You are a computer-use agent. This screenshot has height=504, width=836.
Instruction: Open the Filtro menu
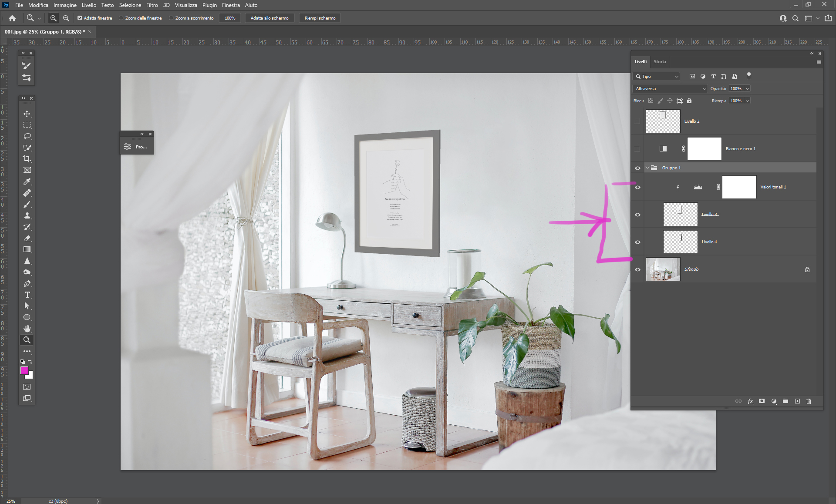[152, 5]
